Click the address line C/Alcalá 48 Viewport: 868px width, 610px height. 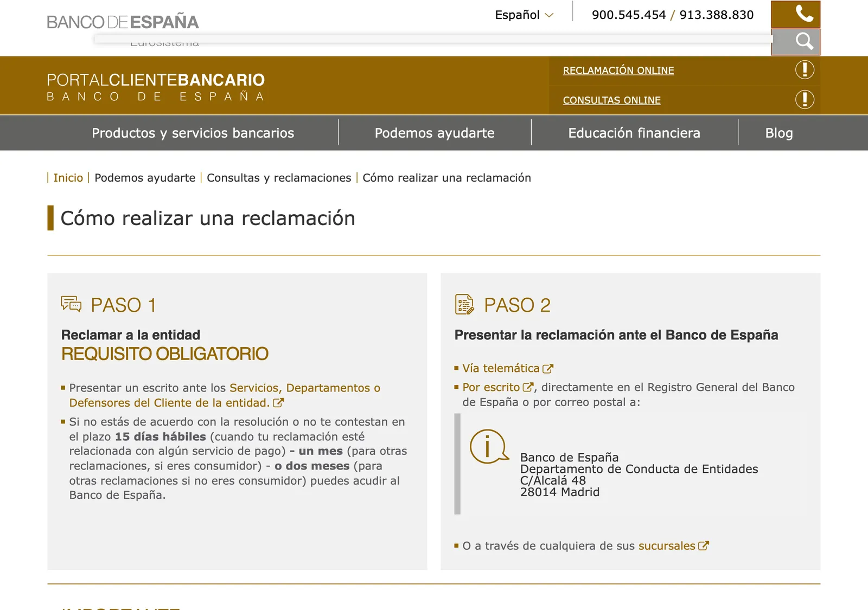[553, 480]
